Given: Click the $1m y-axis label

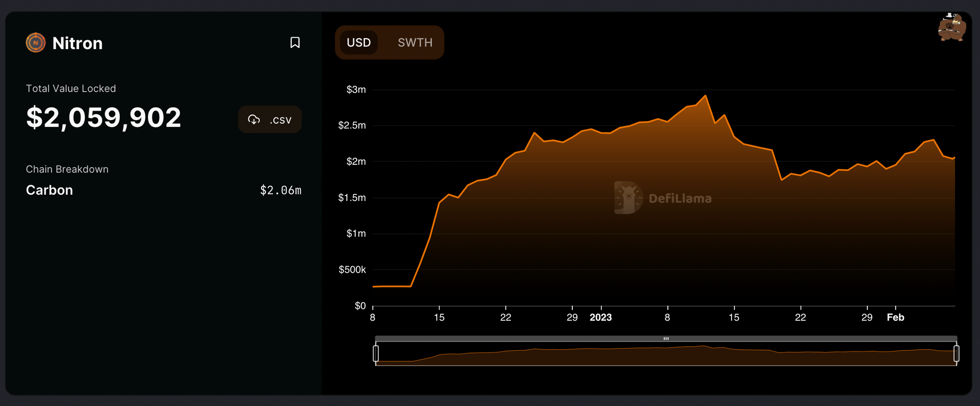Looking at the screenshot, I should pyautogui.click(x=356, y=233).
